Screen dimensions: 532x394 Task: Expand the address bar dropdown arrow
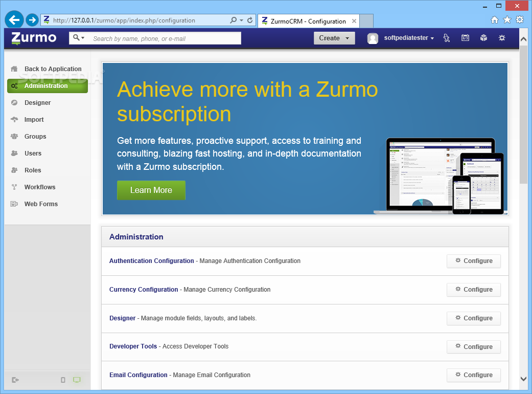tap(241, 20)
